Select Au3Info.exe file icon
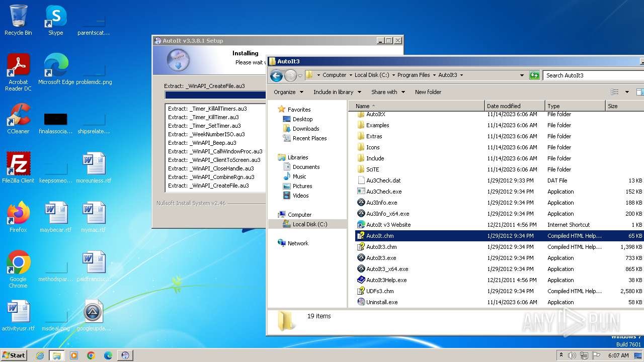The width and height of the screenshot is (644, 362). click(361, 203)
